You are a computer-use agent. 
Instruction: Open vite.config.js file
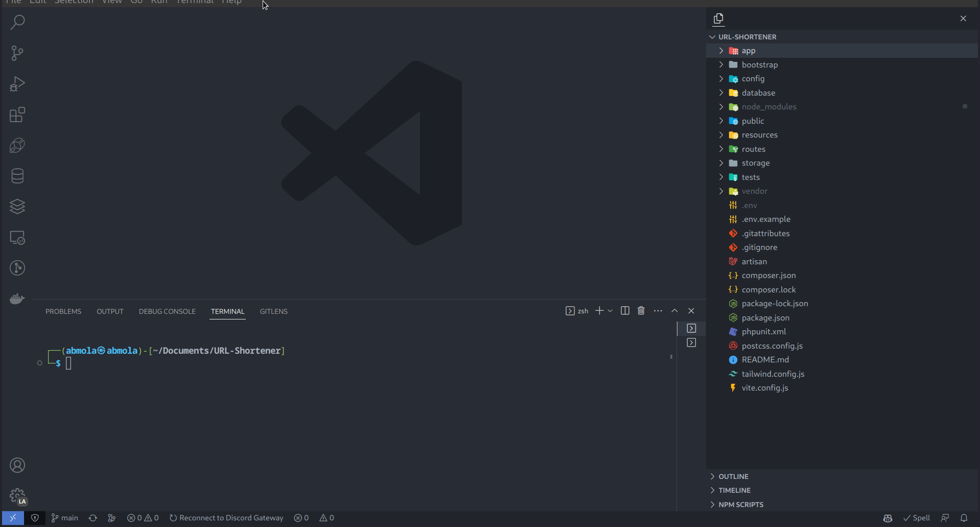tap(842, 388)
